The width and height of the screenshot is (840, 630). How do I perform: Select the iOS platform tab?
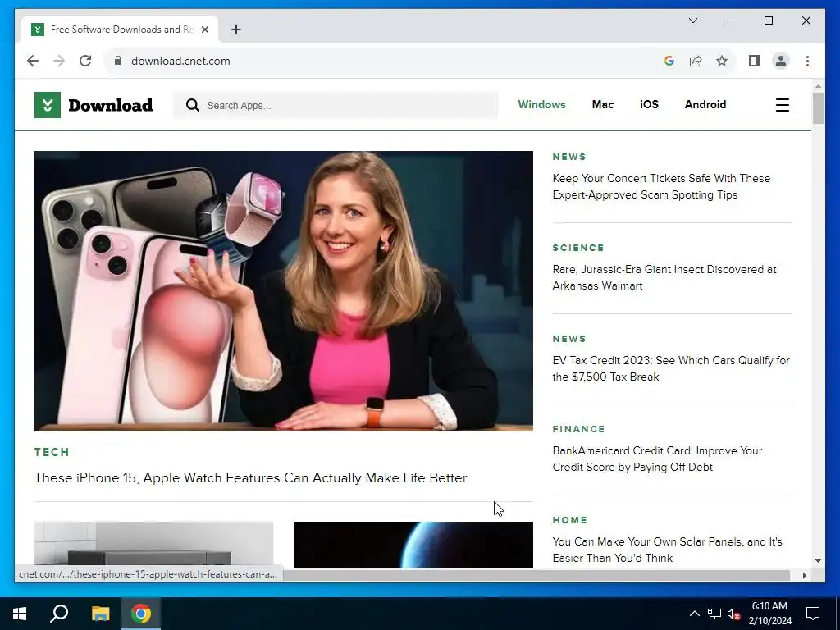[650, 104]
